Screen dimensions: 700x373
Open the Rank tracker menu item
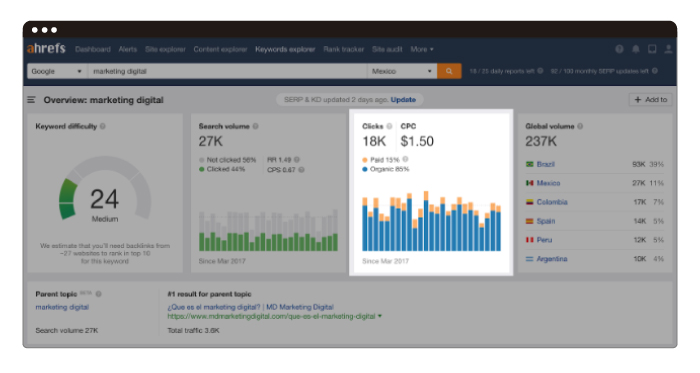click(x=344, y=49)
